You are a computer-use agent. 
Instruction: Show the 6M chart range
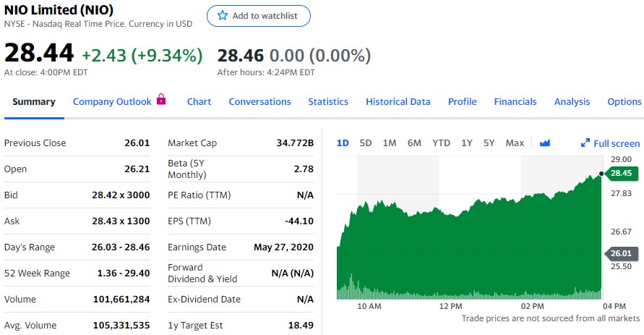pos(414,143)
